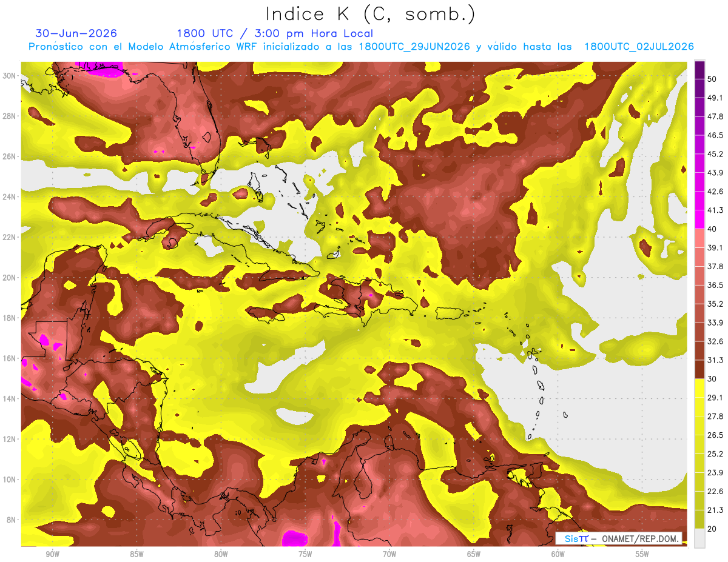Click the dark brown color bar segment between 30 and 31.3
The height and width of the screenshot is (562, 728).
click(700, 369)
